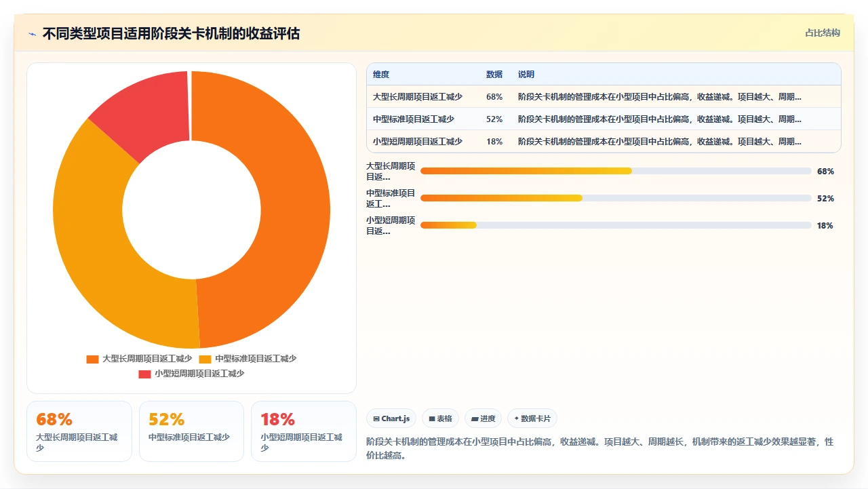
Task: Click the 维度 column header
Action: pyautogui.click(x=381, y=75)
